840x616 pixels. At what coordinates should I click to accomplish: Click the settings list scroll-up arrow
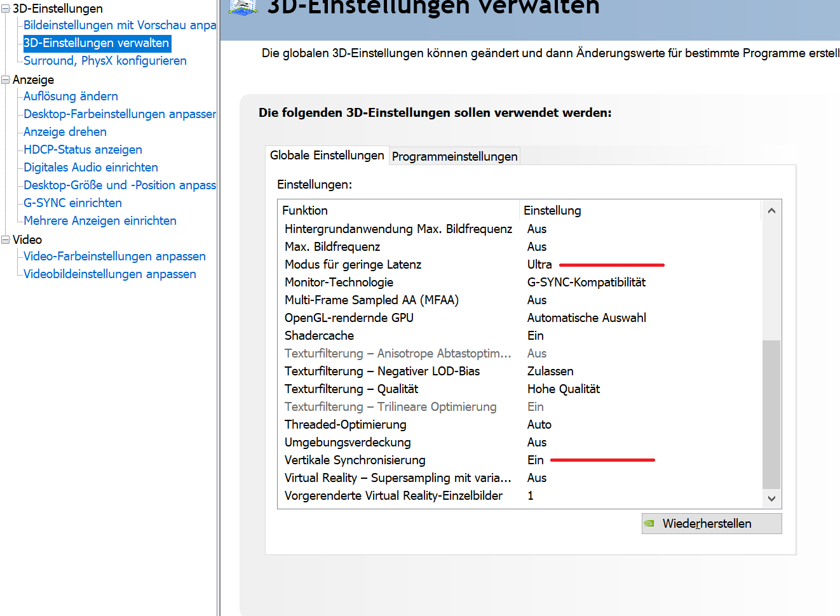(x=771, y=211)
